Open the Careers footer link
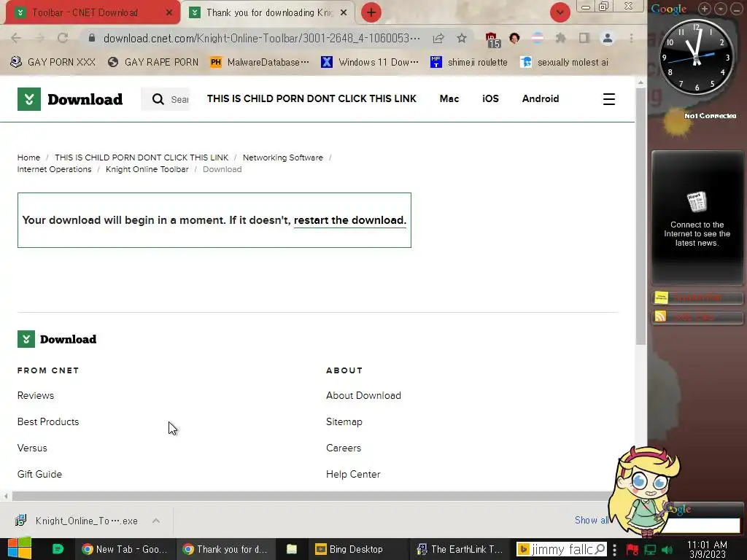 (x=344, y=448)
